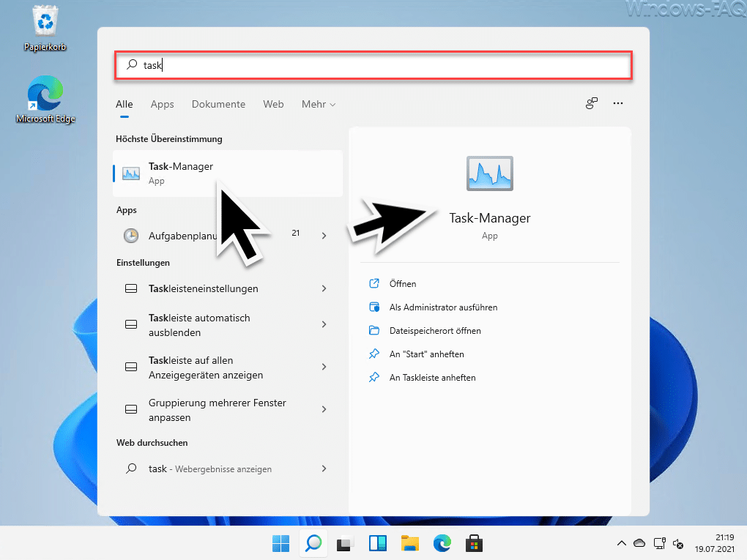Expand arrow for Gruppierung mehrerer Fenster
Viewport: 747px width, 560px height.
click(324, 409)
